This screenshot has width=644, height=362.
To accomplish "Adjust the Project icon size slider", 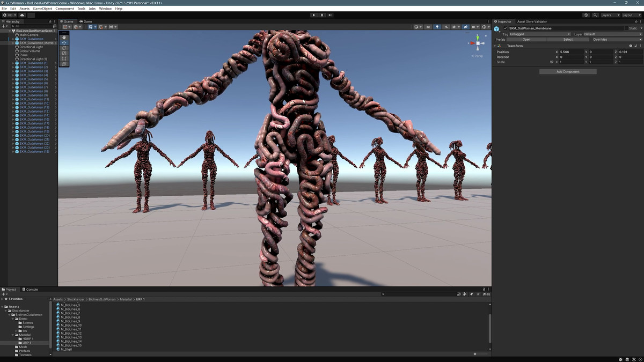I will pyautogui.click(x=475, y=354).
